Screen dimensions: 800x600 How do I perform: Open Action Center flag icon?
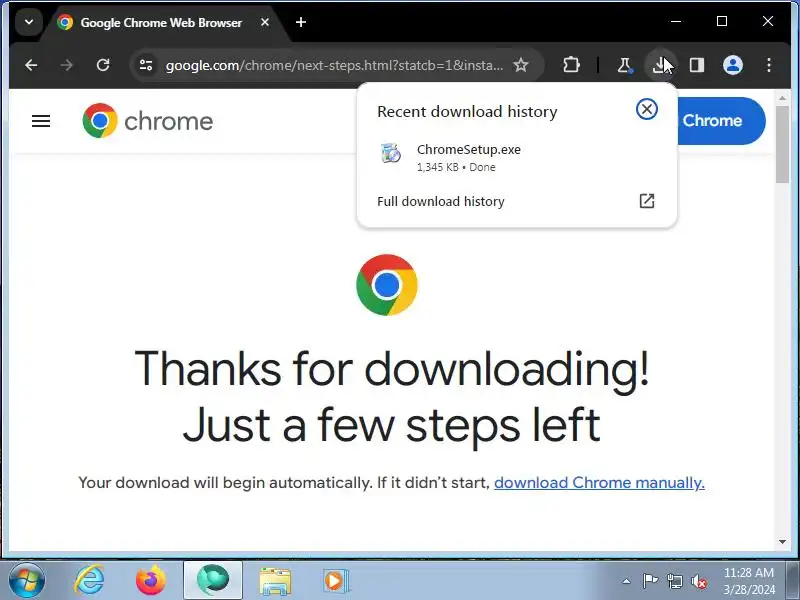coord(650,581)
